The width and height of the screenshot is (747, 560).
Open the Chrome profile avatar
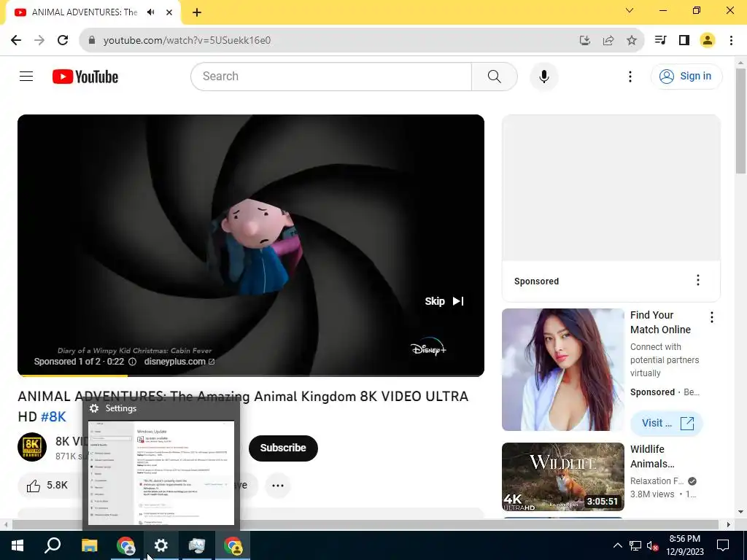click(x=708, y=40)
